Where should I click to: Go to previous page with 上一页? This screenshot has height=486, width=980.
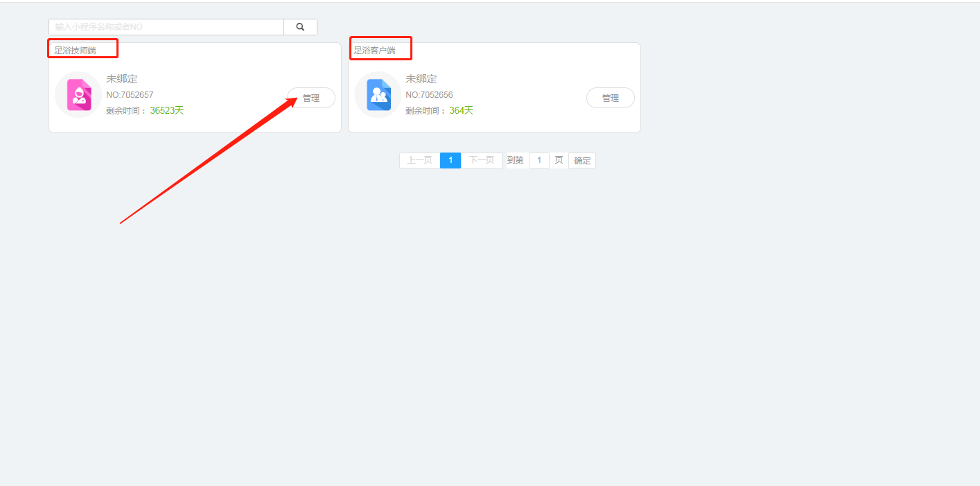[419, 160]
